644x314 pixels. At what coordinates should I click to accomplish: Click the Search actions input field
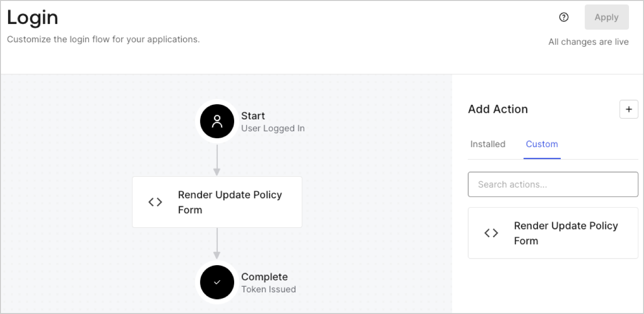553,184
